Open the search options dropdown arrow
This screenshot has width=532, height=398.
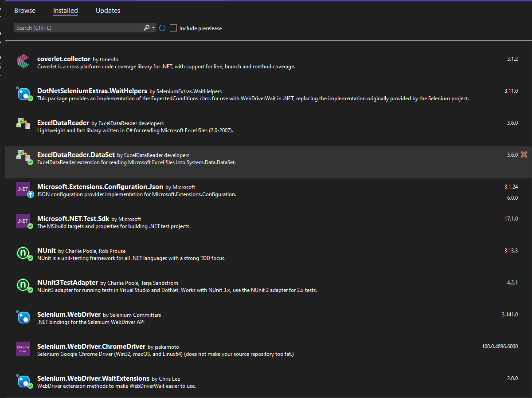(x=153, y=28)
